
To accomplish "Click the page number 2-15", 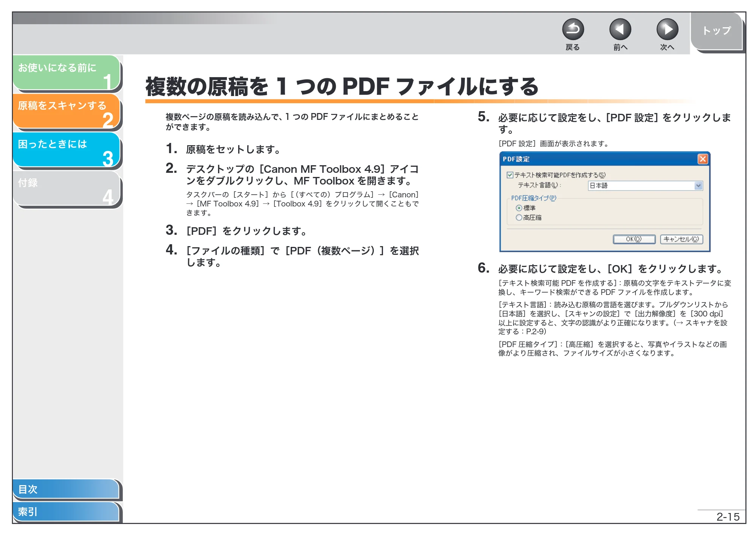I will point(728,517).
